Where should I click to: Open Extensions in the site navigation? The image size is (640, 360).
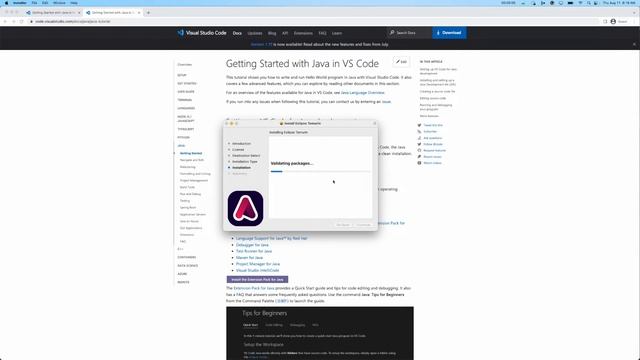click(x=303, y=33)
